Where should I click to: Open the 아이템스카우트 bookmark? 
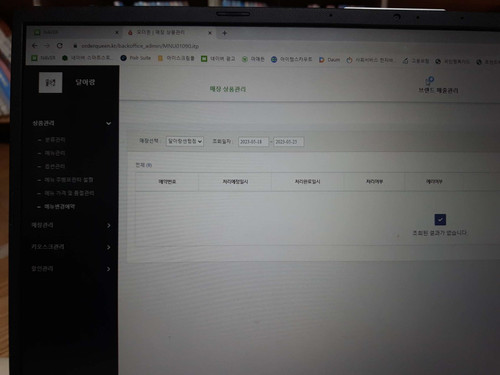coord(292,59)
